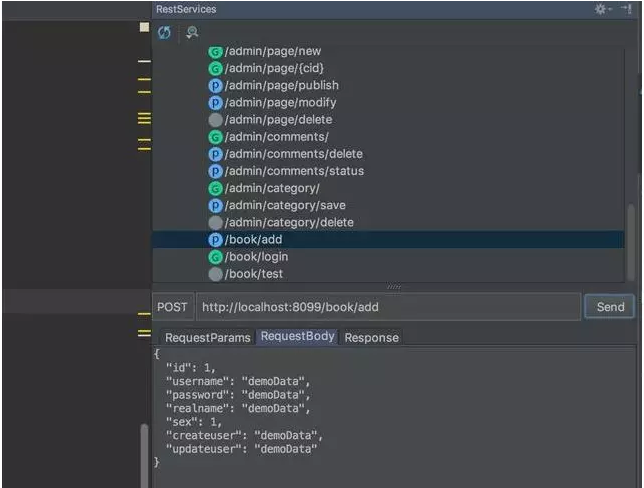Click GET icon of /book/login

click(x=215, y=257)
